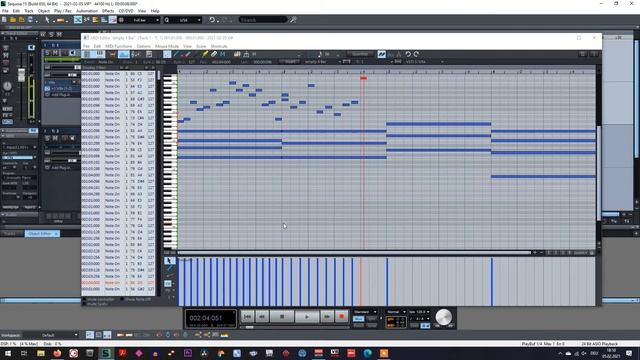The image size is (640, 360).
Task: Switch MIDI editor to piano roll view
Action: click(99, 54)
